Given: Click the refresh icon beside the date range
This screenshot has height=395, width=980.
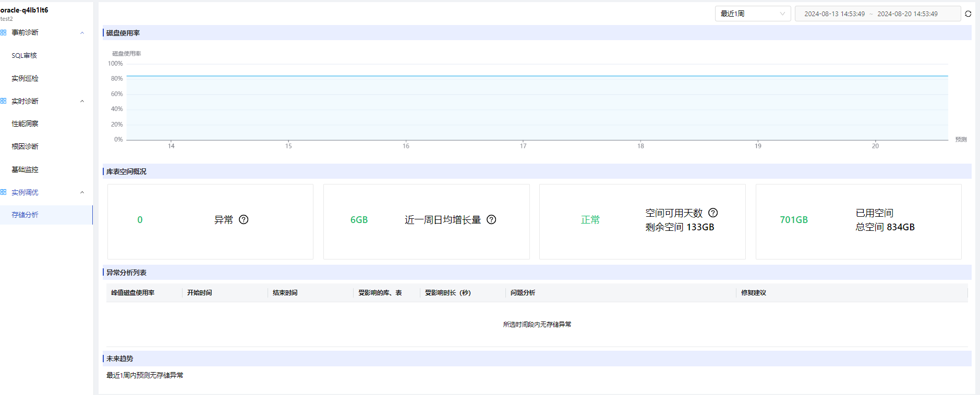Looking at the screenshot, I should coord(968,14).
